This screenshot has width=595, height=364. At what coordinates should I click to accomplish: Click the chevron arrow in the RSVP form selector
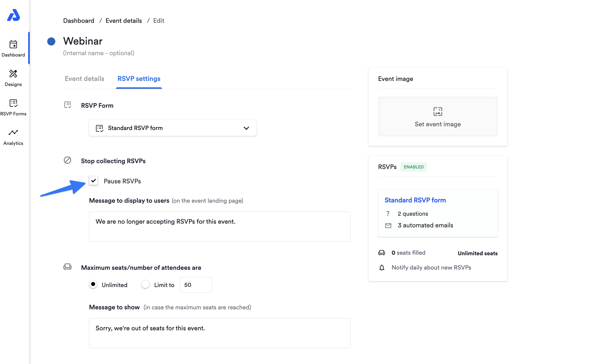pyautogui.click(x=246, y=128)
